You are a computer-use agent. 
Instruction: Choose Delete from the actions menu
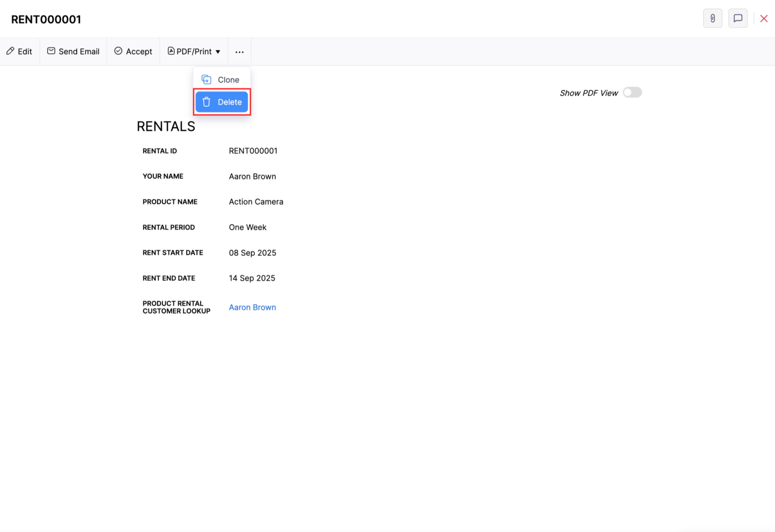coord(230,102)
